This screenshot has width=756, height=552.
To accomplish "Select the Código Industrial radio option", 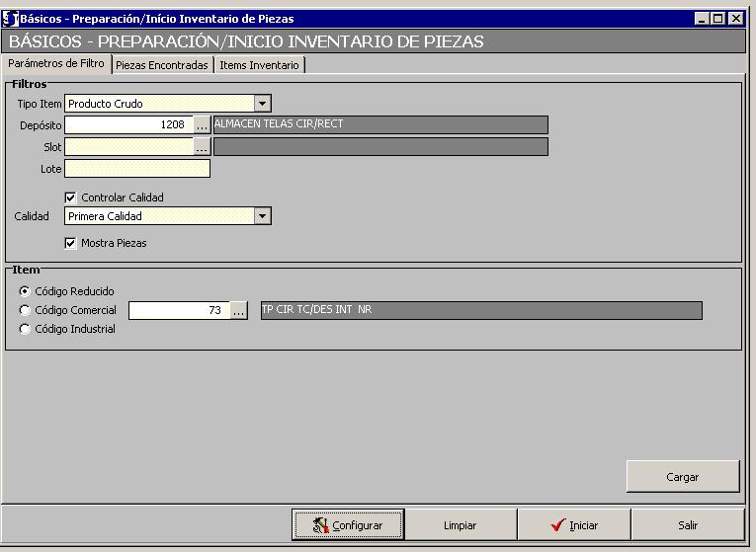I will 25,329.
